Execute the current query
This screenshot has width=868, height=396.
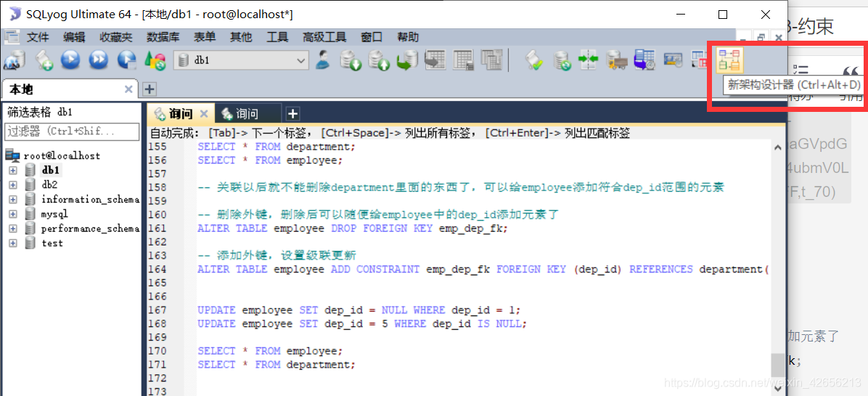[x=71, y=60]
